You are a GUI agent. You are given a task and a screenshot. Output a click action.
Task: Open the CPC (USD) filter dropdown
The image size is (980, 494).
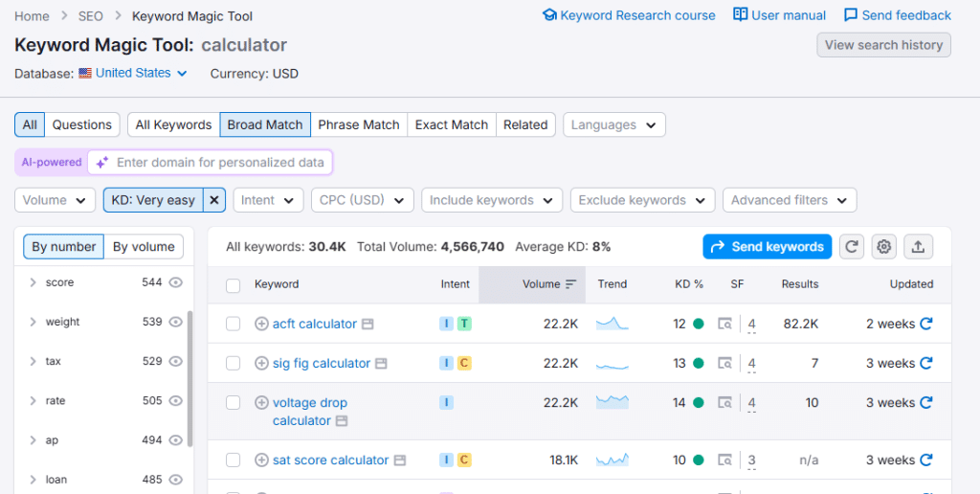pos(363,200)
